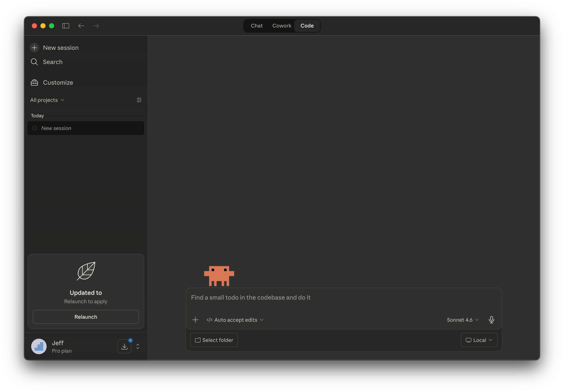This screenshot has height=392, width=564.
Task: Open the Local environment dropdown
Action: click(479, 340)
